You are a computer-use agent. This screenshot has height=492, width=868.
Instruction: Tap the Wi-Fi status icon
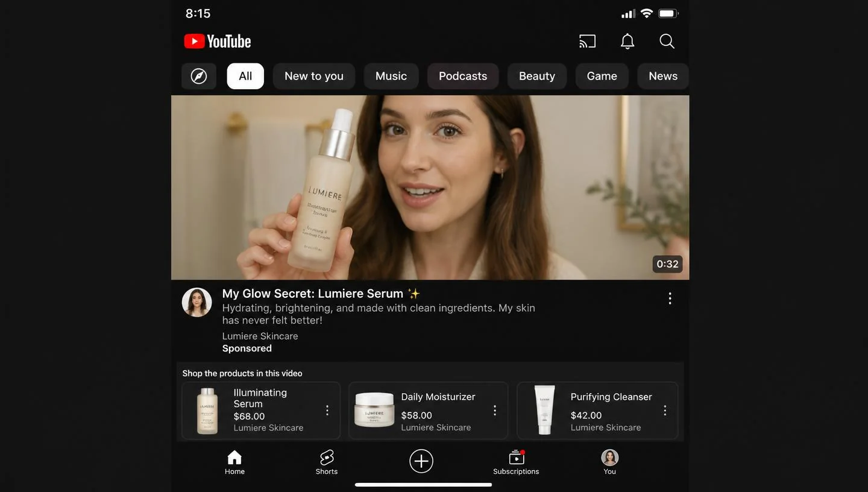pos(647,13)
